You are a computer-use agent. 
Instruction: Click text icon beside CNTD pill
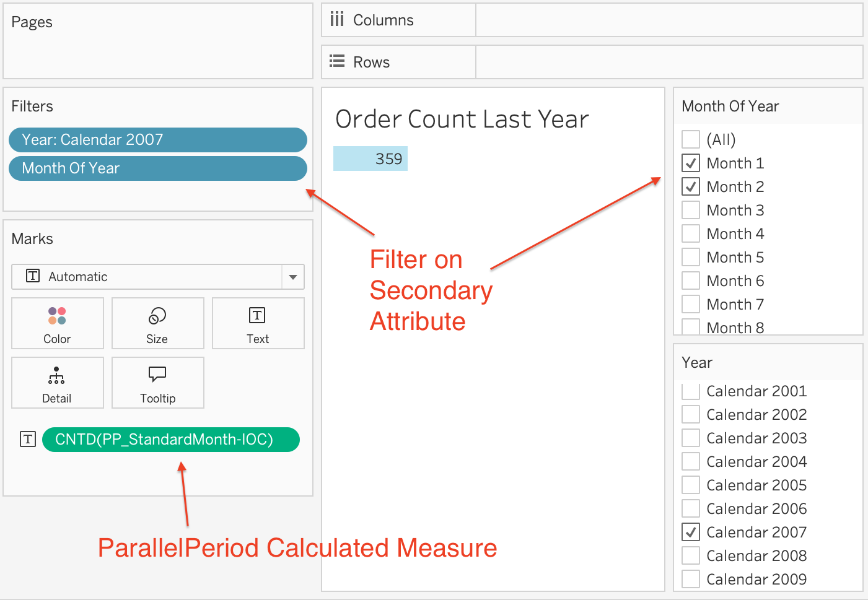click(x=28, y=440)
